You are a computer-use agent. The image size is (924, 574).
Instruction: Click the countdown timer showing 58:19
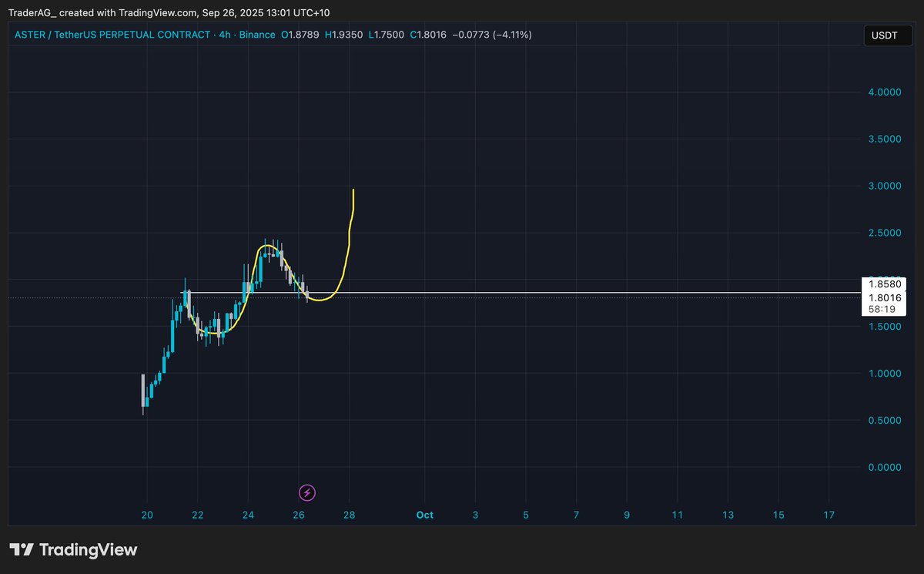pyautogui.click(x=883, y=309)
